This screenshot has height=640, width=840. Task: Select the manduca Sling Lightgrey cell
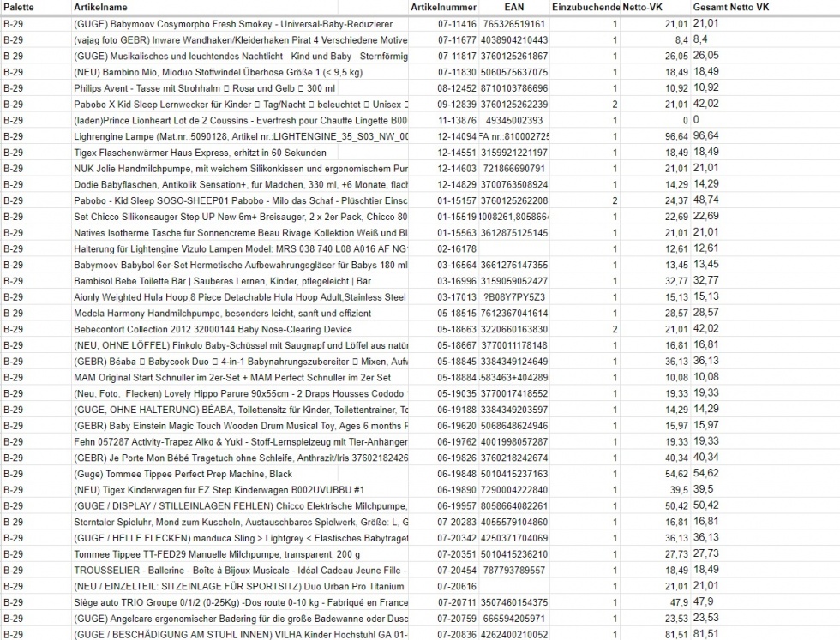point(241,538)
